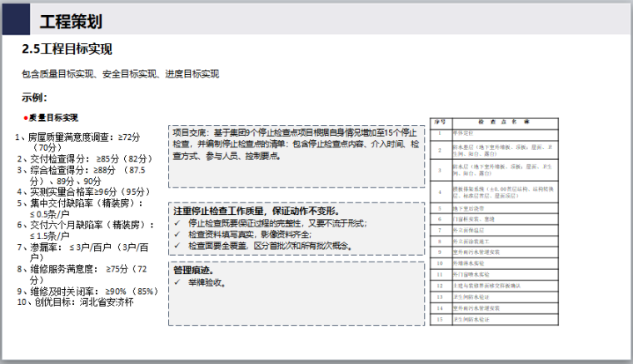This screenshot has width=633, height=364.
Task: Click the 序号 table header cell
Action: click(x=440, y=122)
